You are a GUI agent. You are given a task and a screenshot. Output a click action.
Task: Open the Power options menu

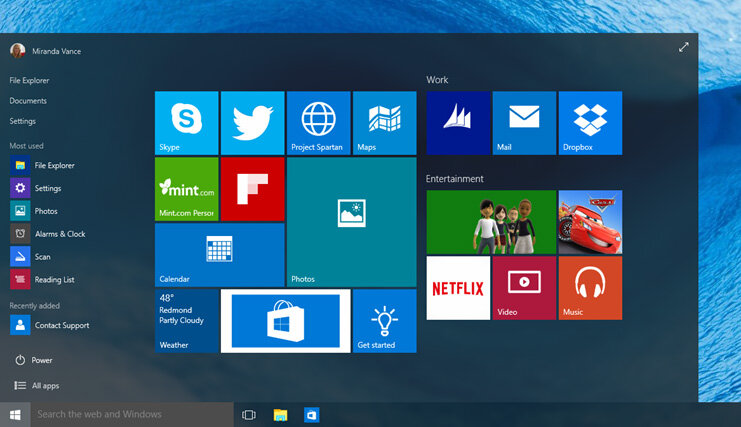click(42, 360)
